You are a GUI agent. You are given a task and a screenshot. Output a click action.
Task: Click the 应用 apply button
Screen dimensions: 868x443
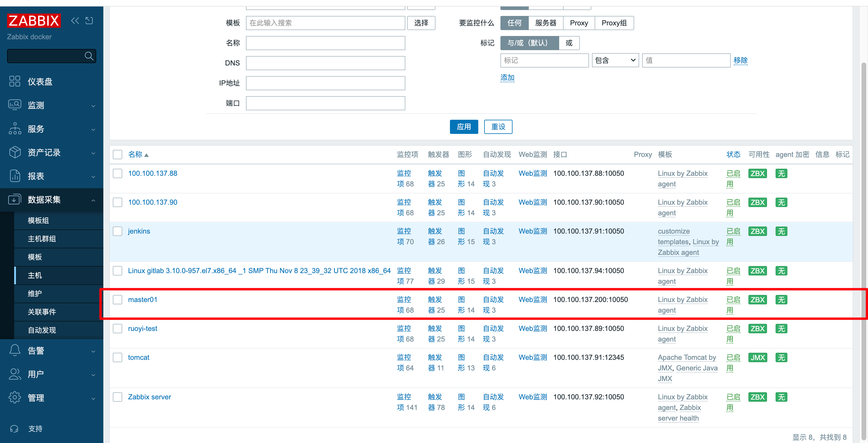[464, 127]
